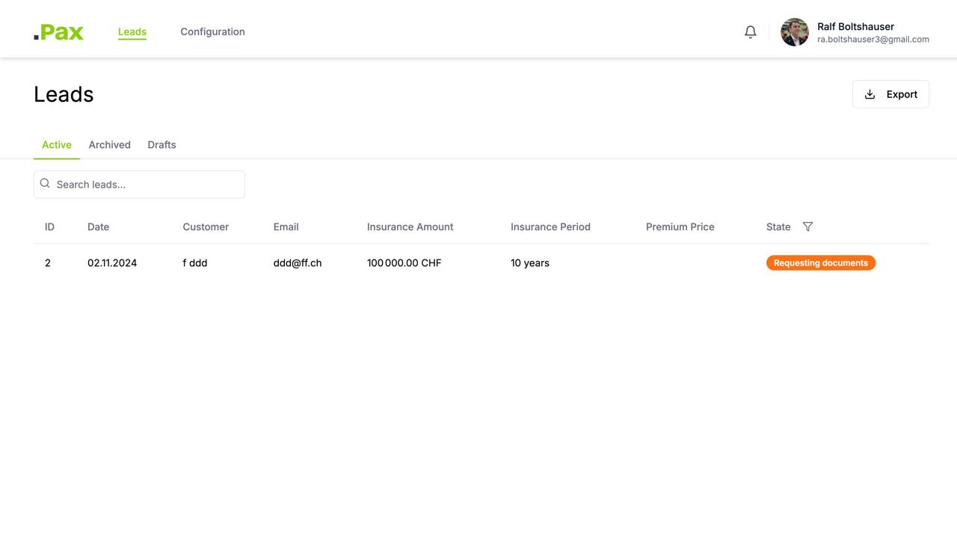Open notifications via the bell icon

pos(750,32)
